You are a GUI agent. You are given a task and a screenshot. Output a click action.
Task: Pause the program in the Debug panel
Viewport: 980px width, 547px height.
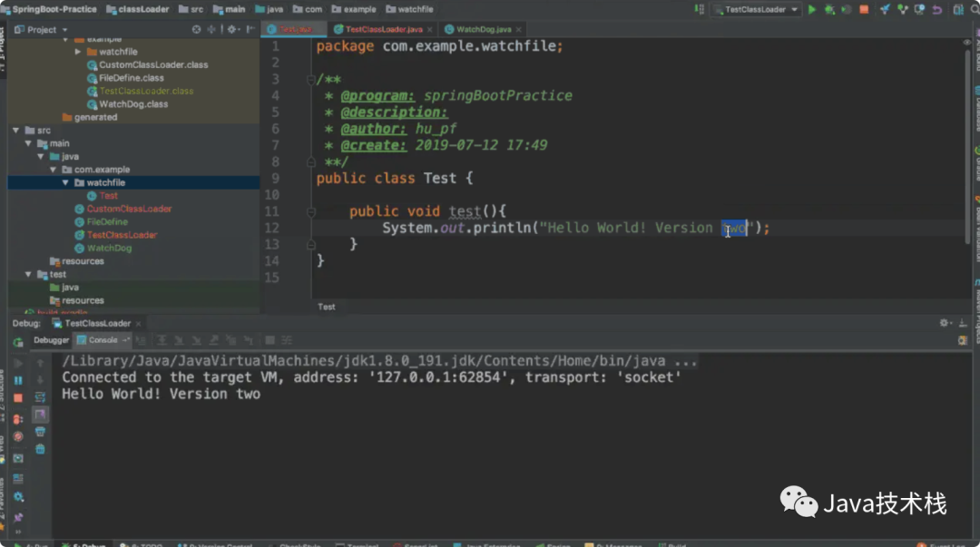point(18,380)
